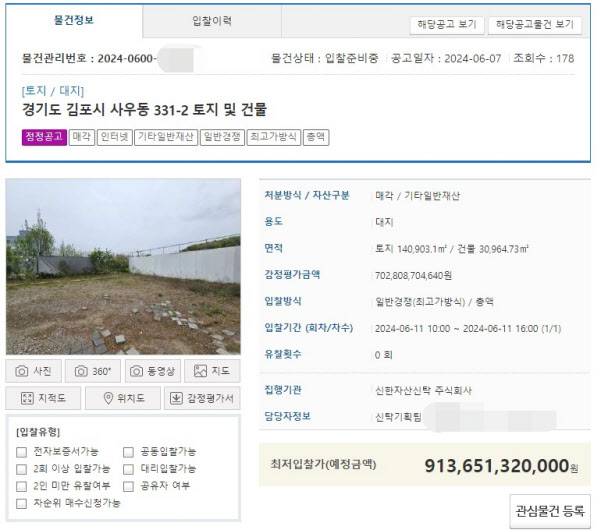This screenshot has width=600, height=532.
Task: Check the 전자보증서가능 checkbox
Action: (x=21, y=452)
